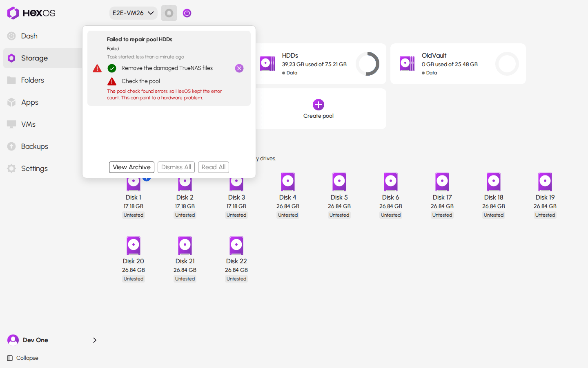Viewport: 588px width, 368px height.
Task: Expand the Dev One user menu chevron
Action: (95, 340)
